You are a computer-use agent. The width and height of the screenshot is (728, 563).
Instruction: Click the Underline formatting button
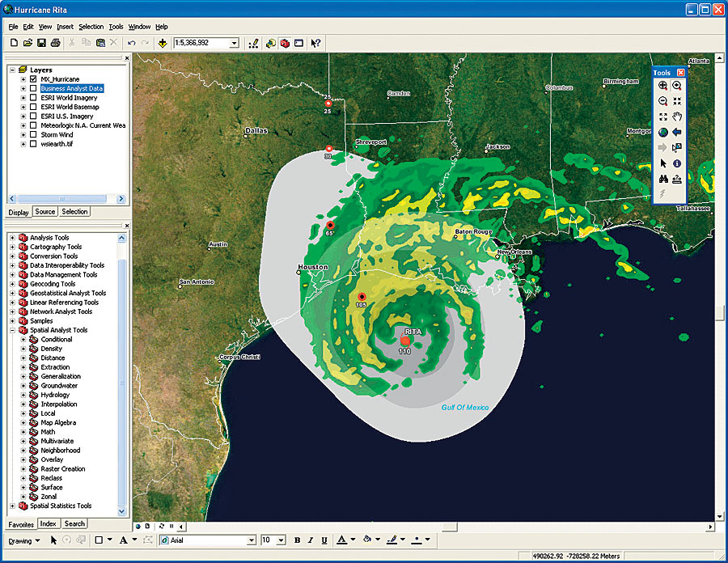pos(324,540)
